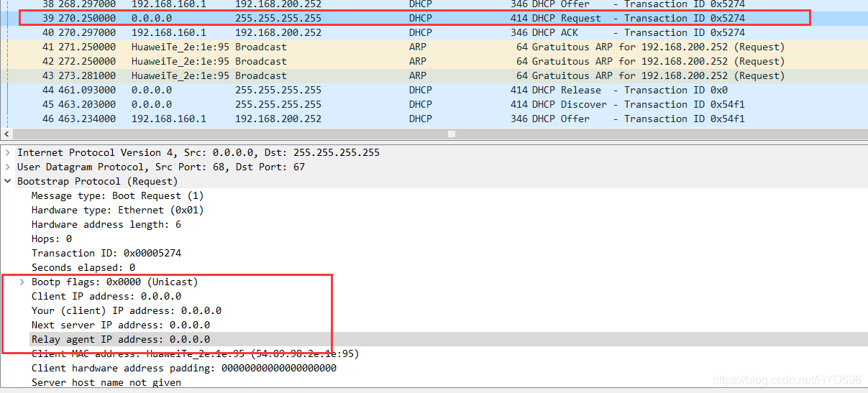Click the horizontal scrollbar thumb
868x393 pixels.
click(x=452, y=134)
